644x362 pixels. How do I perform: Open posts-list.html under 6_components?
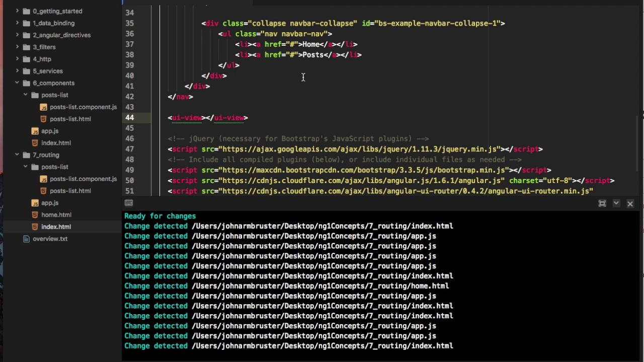[70, 119]
